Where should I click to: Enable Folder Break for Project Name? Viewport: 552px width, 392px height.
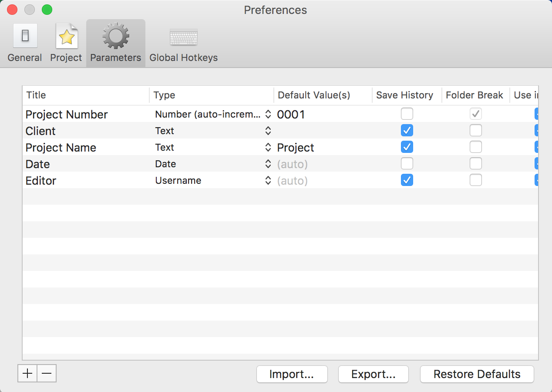pyautogui.click(x=475, y=147)
